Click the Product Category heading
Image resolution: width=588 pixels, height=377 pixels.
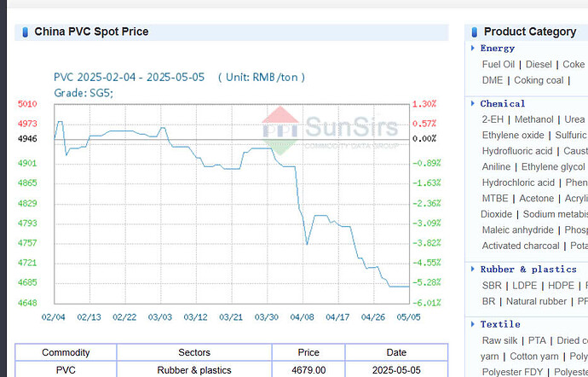pos(529,32)
